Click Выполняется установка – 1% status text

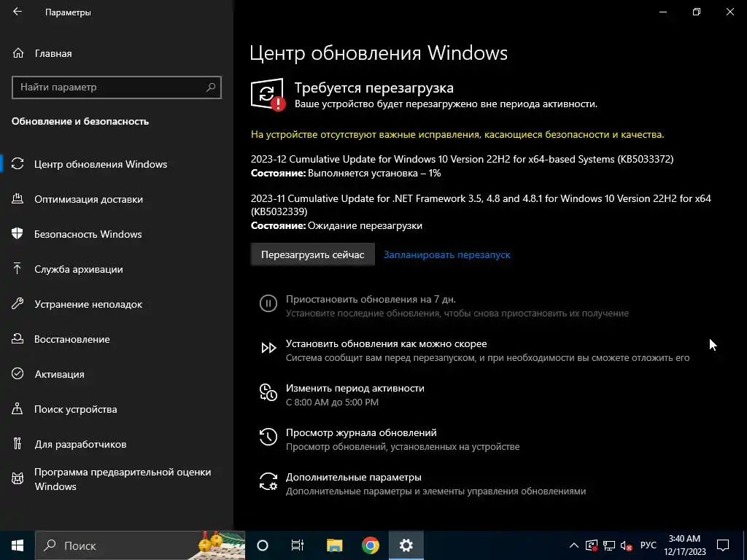click(374, 173)
